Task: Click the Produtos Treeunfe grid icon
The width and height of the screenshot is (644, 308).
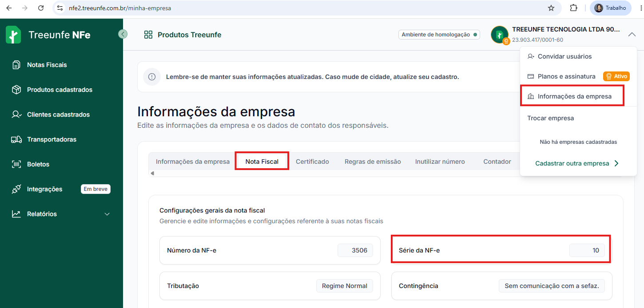Action: pos(148,35)
